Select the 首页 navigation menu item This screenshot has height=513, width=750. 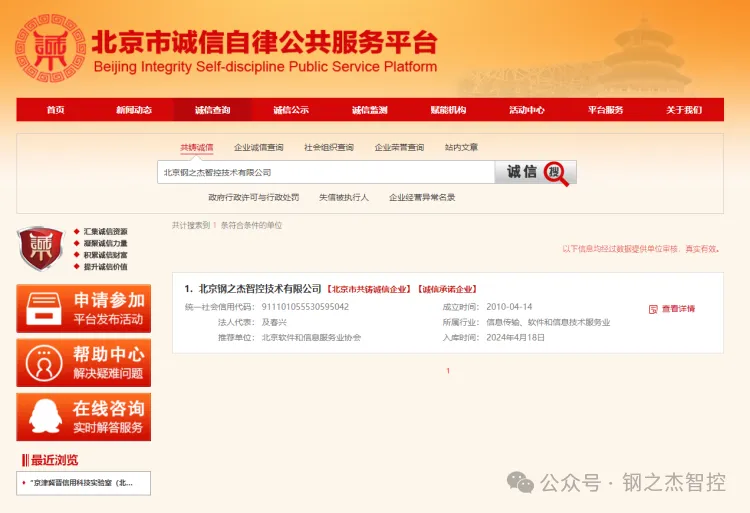pos(55,110)
